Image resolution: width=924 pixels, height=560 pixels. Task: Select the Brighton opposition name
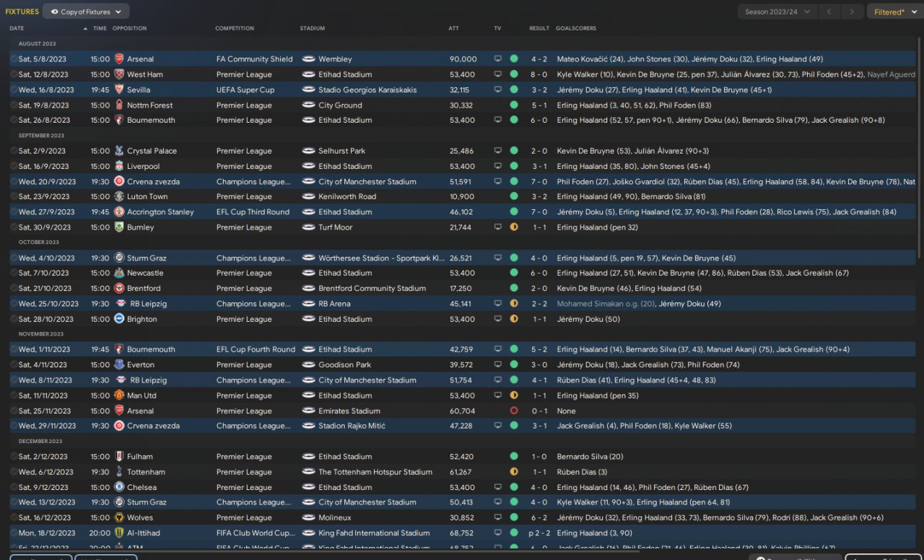[141, 319]
